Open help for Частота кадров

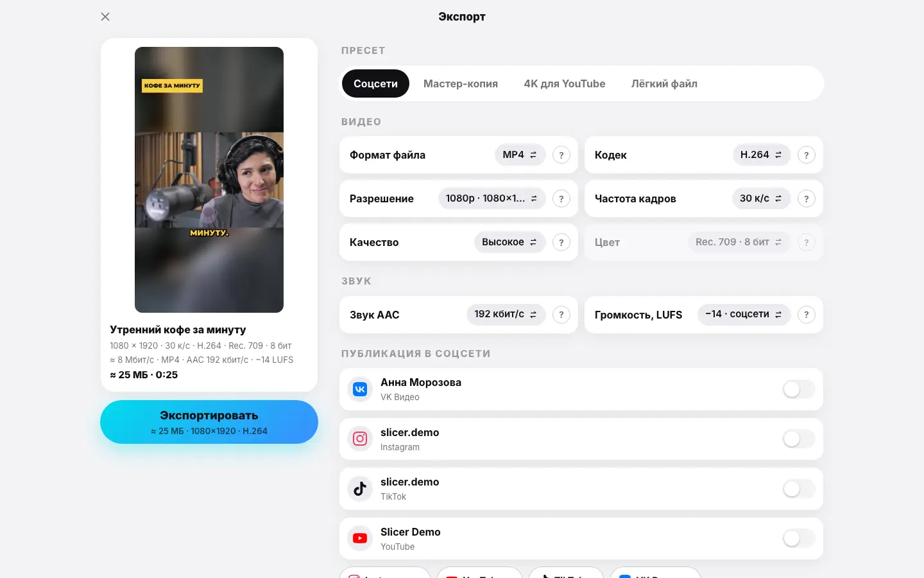pyautogui.click(x=807, y=198)
